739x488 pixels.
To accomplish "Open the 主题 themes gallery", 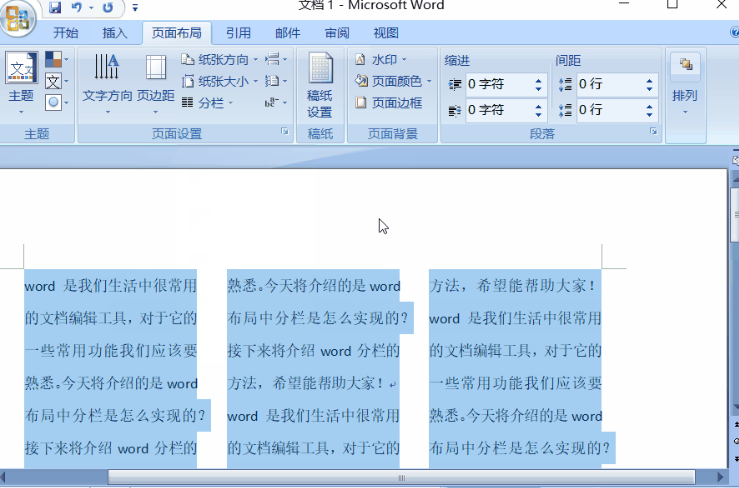I will [21, 84].
